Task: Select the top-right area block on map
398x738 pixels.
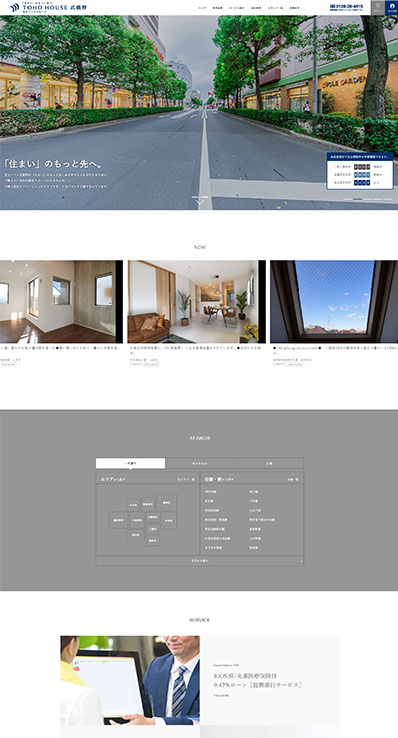Action: click(167, 502)
